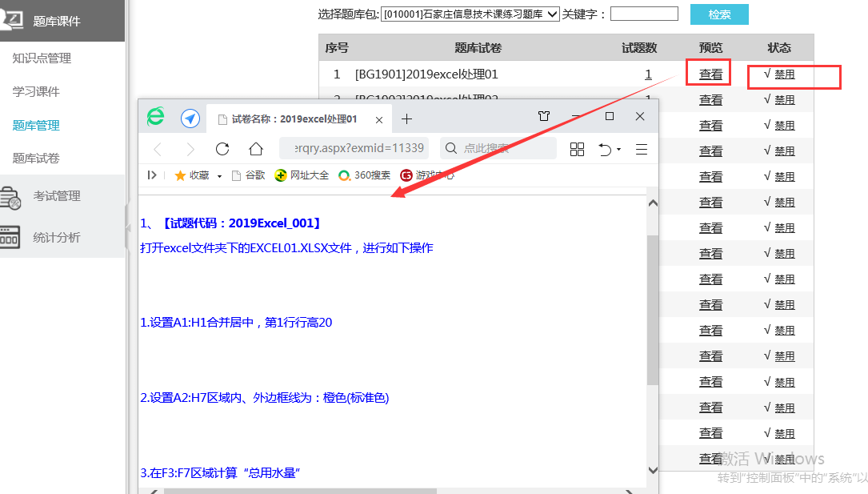Select 题库管理 in sidebar
Screen dimensions: 868x494
click(x=36, y=125)
